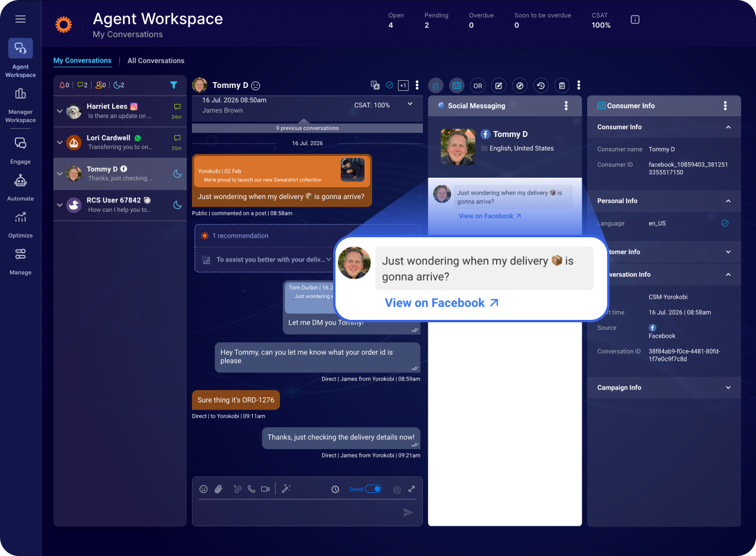Screen dimensions: 756x556
Task: Expand the CSAT: 100% conversation summary
Action: [x=410, y=104]
